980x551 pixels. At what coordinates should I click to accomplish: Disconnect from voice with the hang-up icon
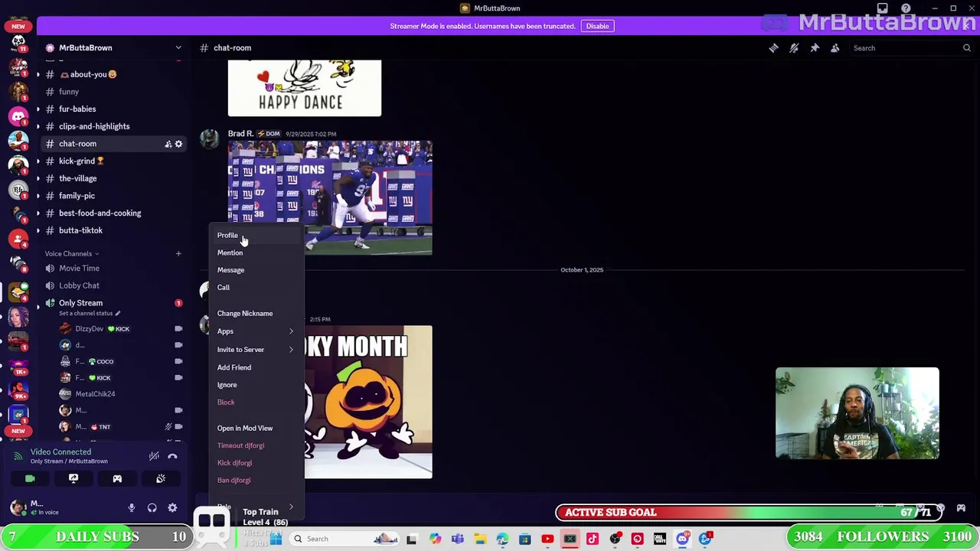pos(172,456)
